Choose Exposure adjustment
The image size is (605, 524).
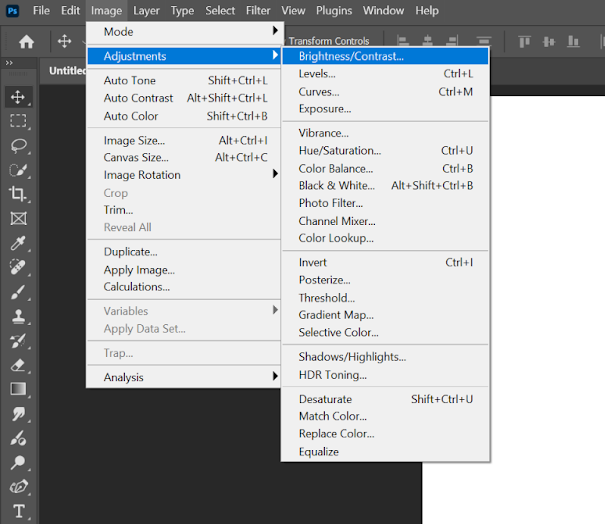[x=385, y=109]
